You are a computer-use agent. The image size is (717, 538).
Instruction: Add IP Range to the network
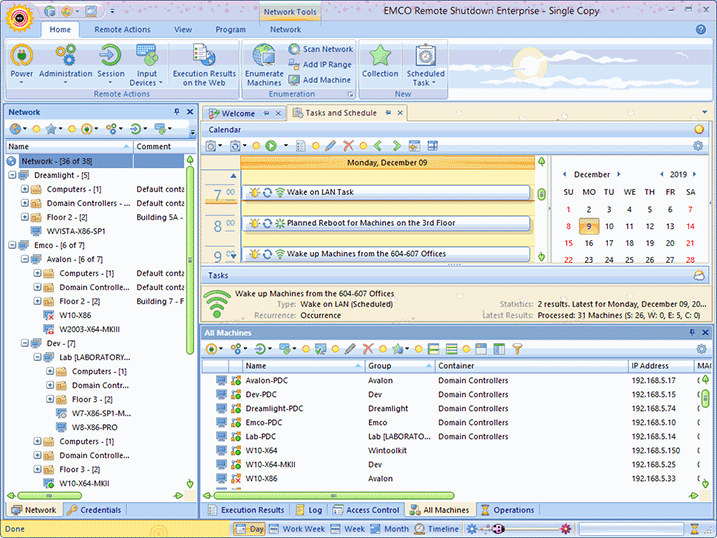[x=320, y=64]
